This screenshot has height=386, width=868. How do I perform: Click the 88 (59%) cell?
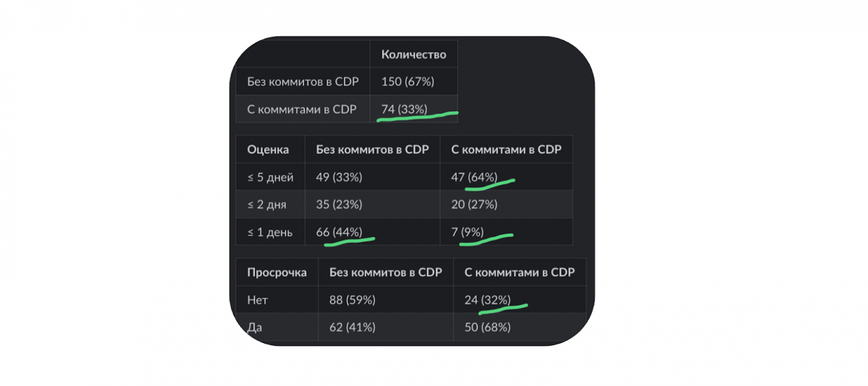[352, 300]
